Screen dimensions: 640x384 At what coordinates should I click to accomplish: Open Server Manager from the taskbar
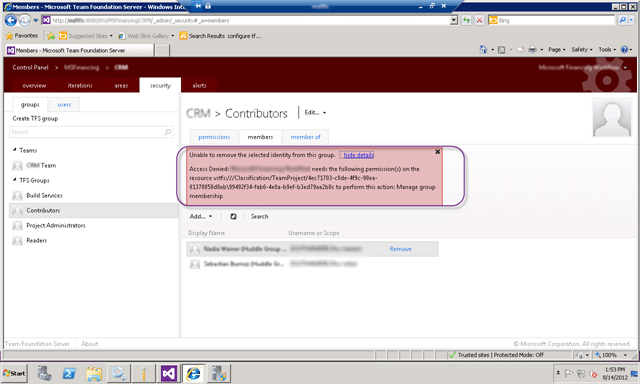point(44,373)
